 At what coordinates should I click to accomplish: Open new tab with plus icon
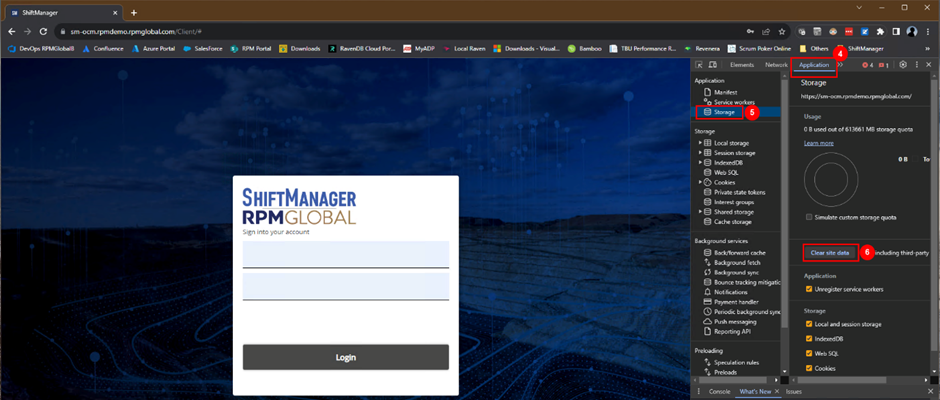(134, 13)
